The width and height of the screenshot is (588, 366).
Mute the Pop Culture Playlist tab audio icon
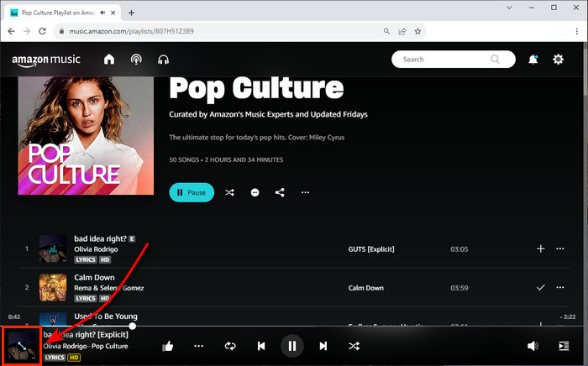(x=102, y=13)
